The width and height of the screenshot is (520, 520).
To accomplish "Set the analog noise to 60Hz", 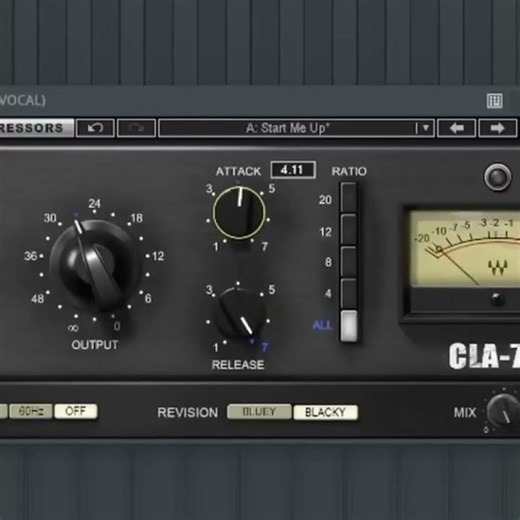I will [x=31, y=411].
